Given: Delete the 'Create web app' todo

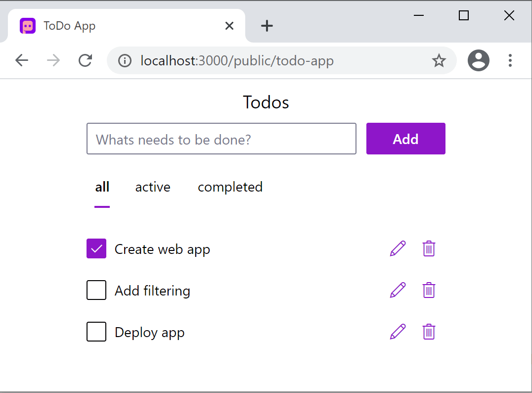Looking at the screenshot, I should [429, 248].
